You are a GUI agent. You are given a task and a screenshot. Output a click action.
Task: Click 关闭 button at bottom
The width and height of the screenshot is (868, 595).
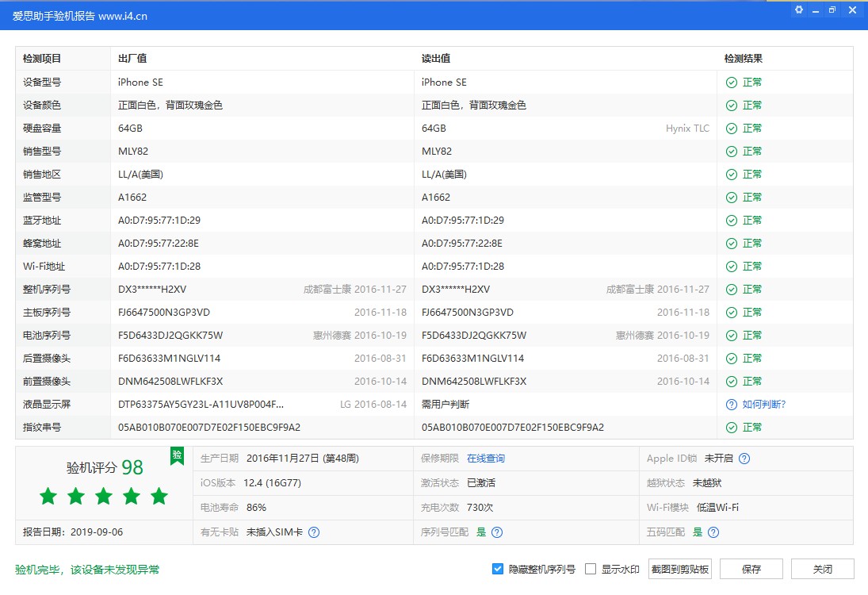tap(822, 569)
